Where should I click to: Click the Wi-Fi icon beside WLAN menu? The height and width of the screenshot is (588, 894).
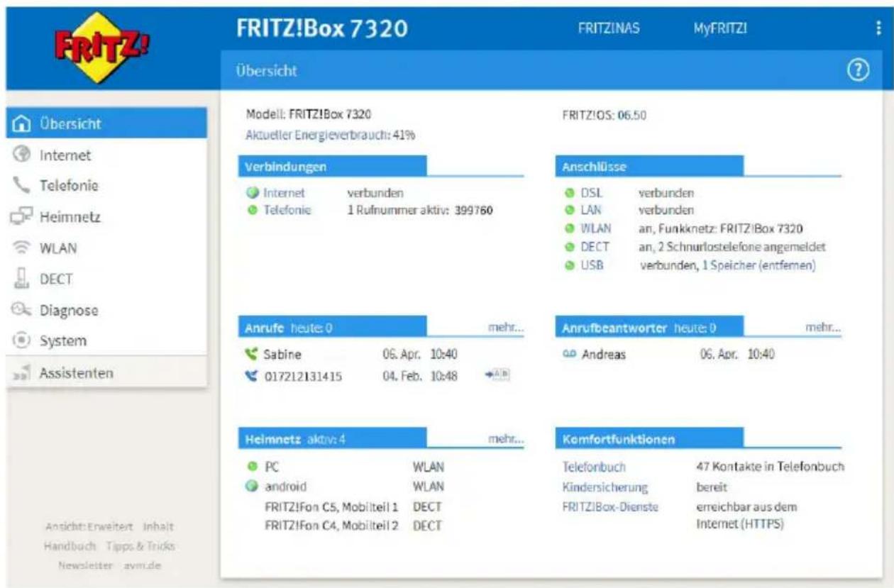pos(21,248)
